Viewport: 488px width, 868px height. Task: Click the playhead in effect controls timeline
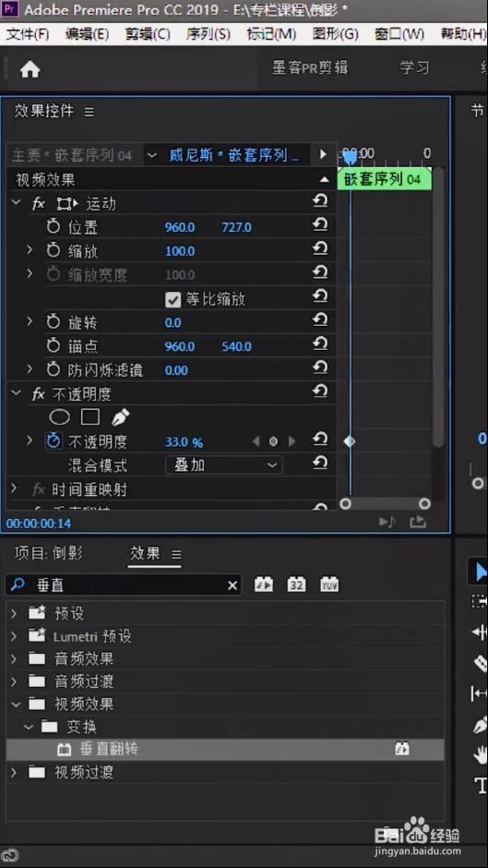(350, 157)
